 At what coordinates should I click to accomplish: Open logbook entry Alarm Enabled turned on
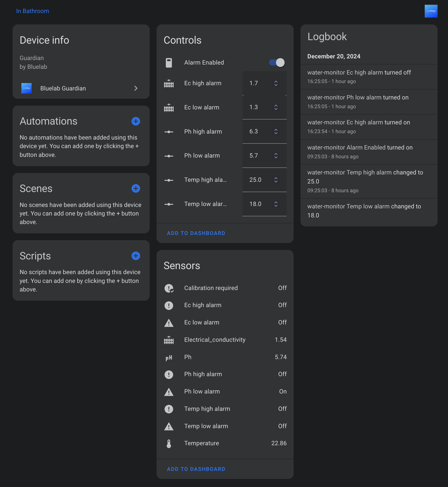point(369,152)
